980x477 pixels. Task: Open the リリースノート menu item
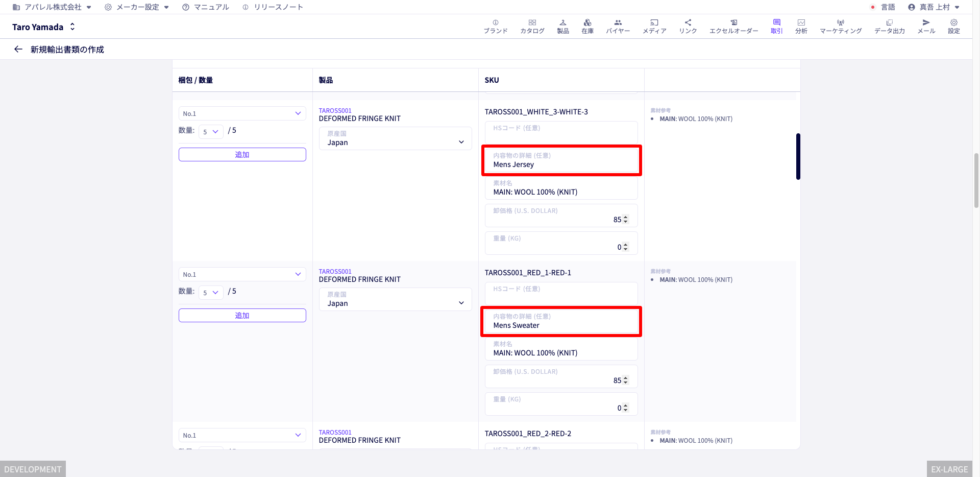point(273,7)
